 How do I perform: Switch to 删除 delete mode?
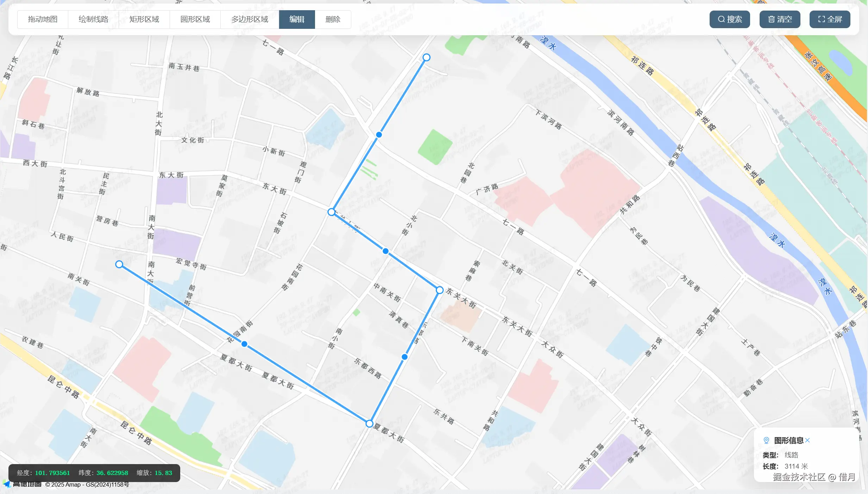pos(333,19)
